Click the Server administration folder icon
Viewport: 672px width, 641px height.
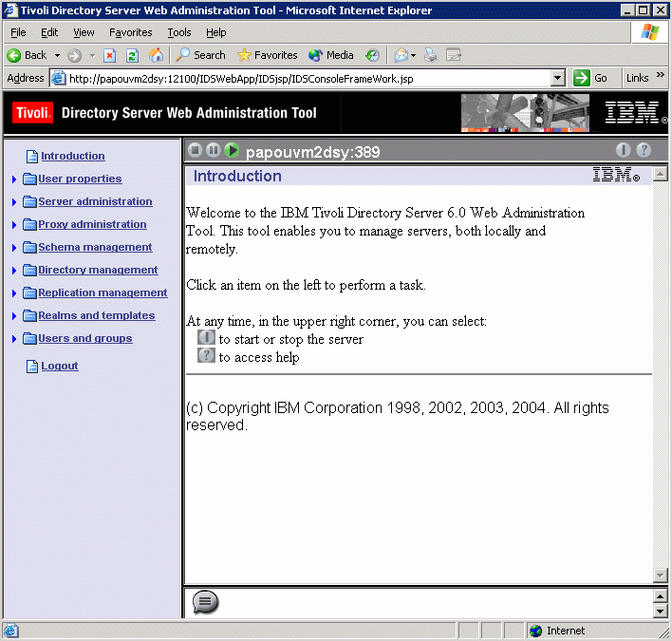tap(29, 201)
